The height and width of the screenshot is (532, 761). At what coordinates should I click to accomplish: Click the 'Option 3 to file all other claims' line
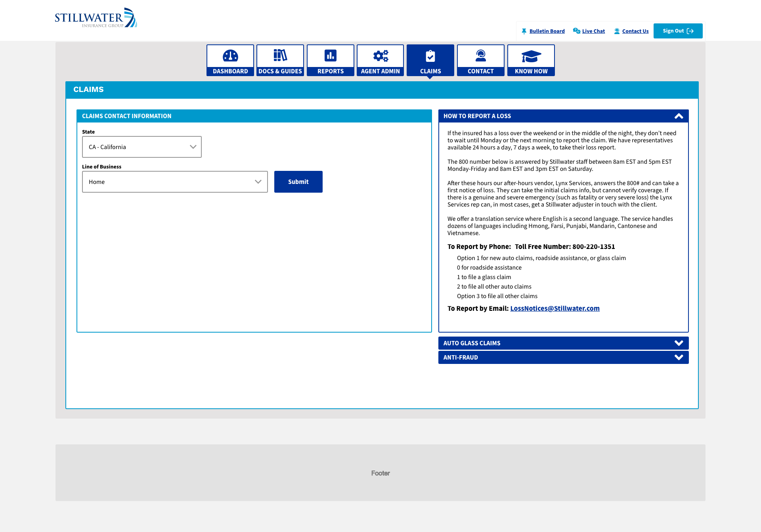click(x=497, y=296)
